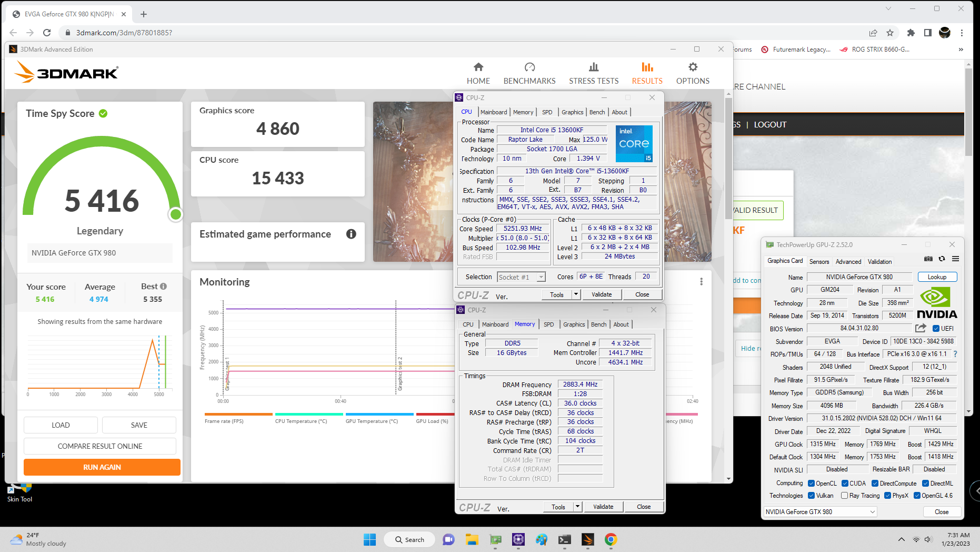The width and height of the screenshot is (980, 552).
Task: Click the RUN AGAIN button
Action: coord(102,467)
